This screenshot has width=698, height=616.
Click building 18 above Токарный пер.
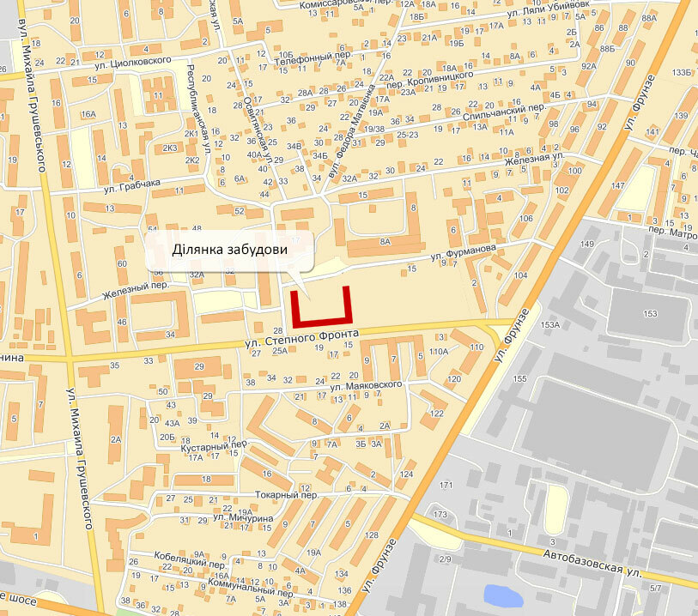206,480
